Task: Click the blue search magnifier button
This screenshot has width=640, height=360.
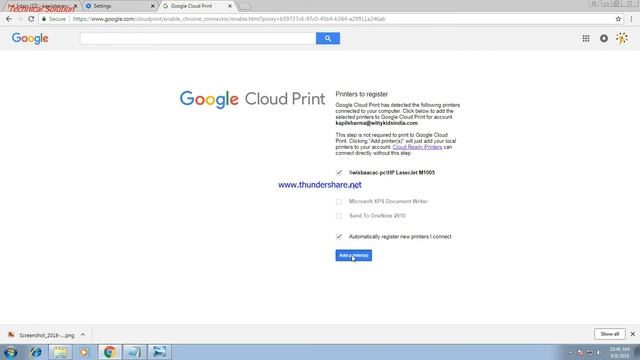Action: pyautogui.click(x=328, y=38)
